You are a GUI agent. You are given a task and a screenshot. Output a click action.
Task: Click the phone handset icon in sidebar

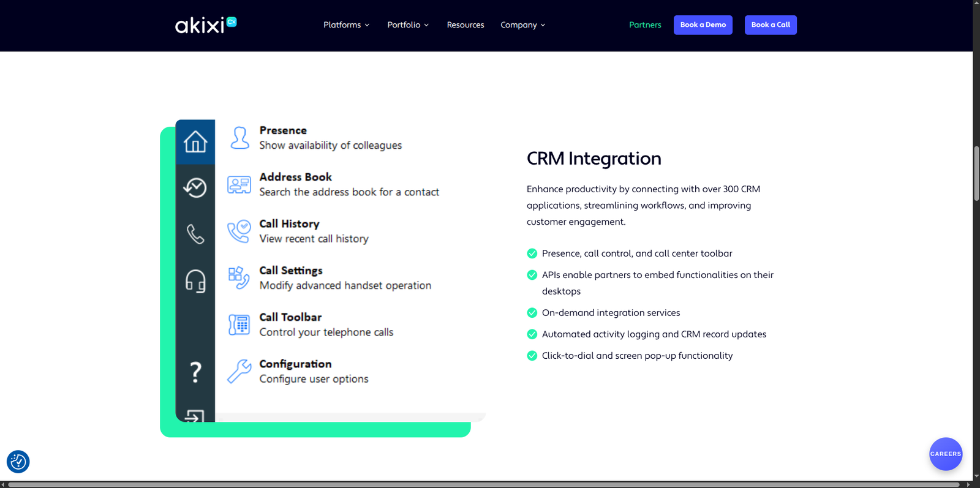[195, 234]
